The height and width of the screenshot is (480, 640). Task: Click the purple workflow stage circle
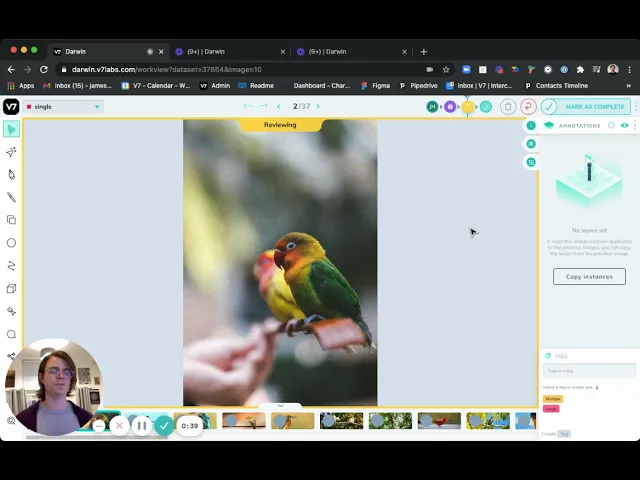coord(450,107)
